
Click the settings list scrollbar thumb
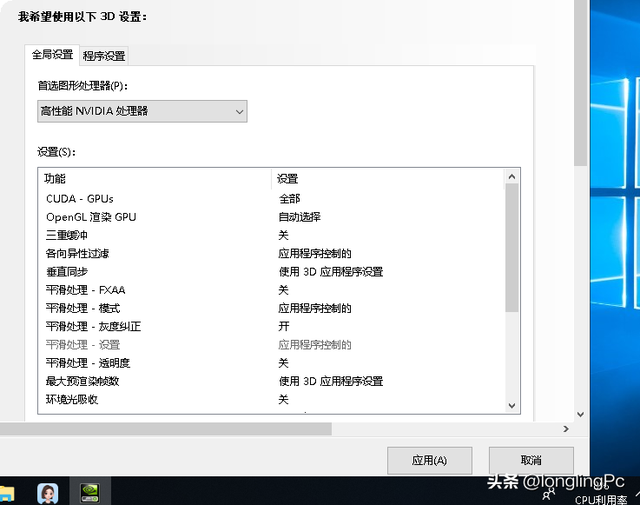tap(512, 248)
